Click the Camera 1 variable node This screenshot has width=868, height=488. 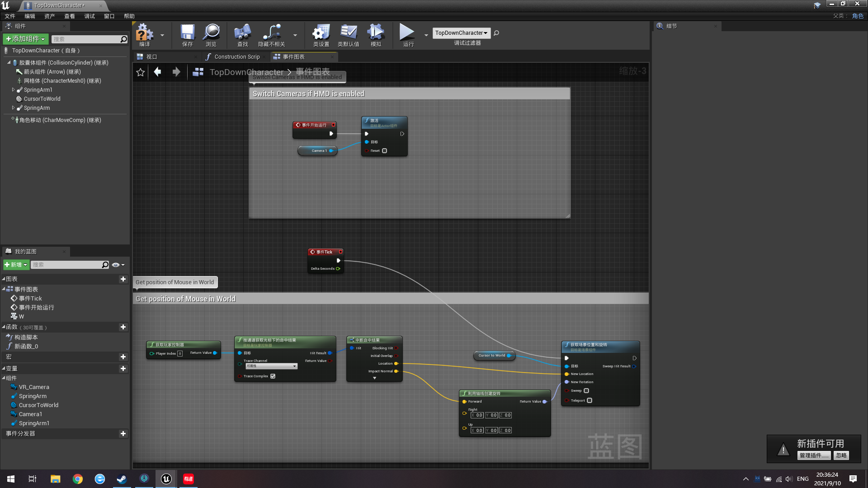coord(318,151)
